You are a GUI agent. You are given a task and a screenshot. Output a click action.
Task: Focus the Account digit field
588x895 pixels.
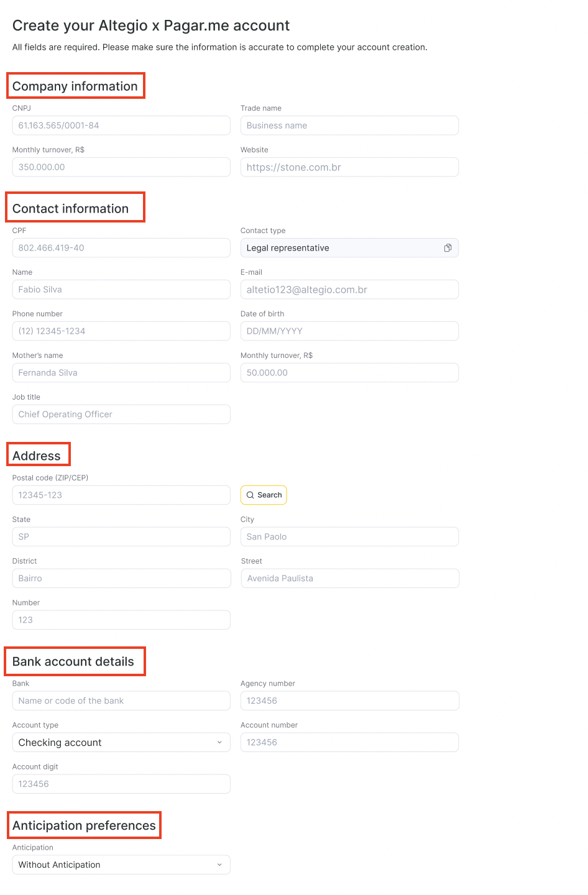[121, 784]
